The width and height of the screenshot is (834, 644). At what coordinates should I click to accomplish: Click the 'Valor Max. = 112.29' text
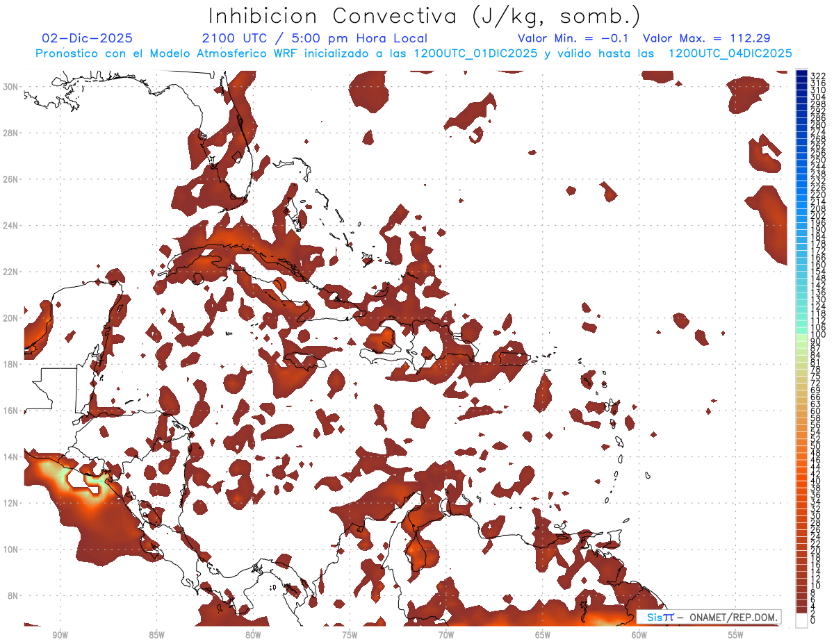click(707, 38)
